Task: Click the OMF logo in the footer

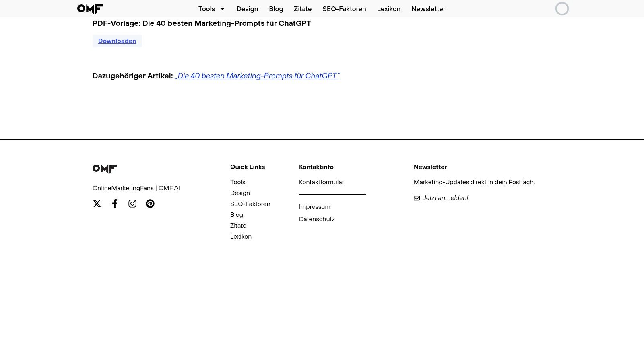Action: tap(105, 169)
